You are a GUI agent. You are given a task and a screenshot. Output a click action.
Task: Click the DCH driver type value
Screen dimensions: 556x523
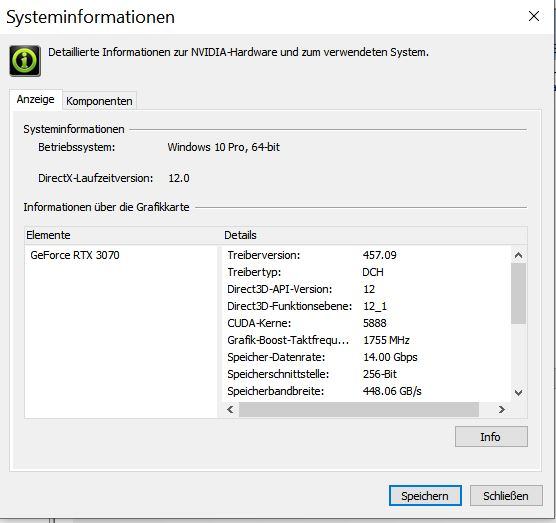tap(373, 272)
